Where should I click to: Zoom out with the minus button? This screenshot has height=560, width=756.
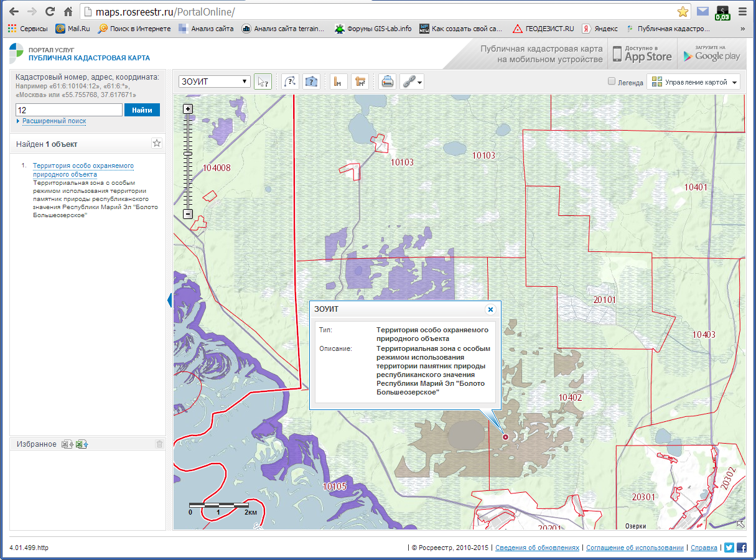coord(188,214)
